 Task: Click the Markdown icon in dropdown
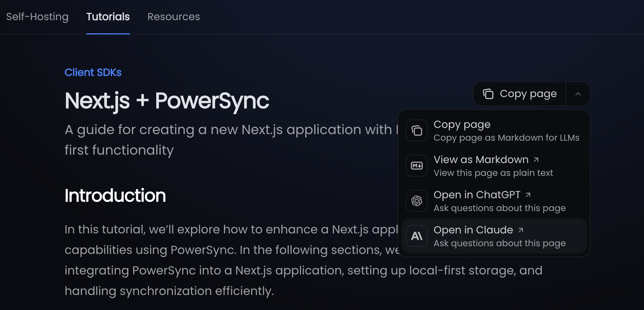[x=417, y=166]
